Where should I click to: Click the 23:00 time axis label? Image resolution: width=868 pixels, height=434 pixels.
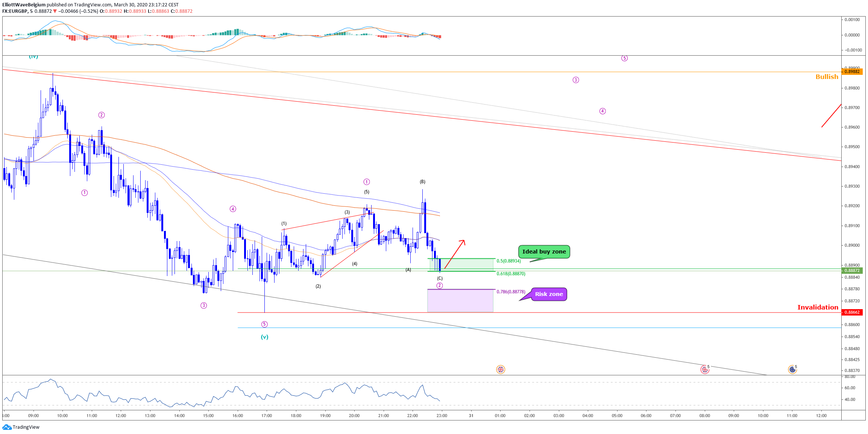coord(442,416)
